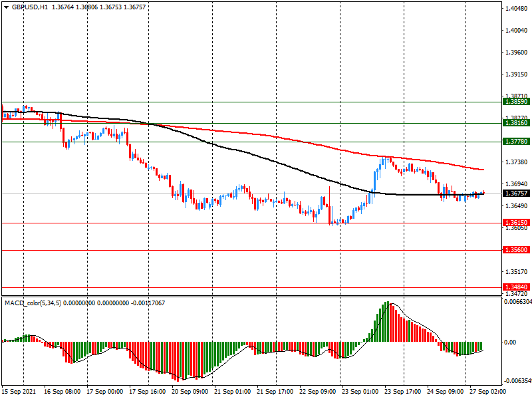Click the 27 Sep 02:00 time label
This screenshot has width=532, height=399.
point(487,392)
